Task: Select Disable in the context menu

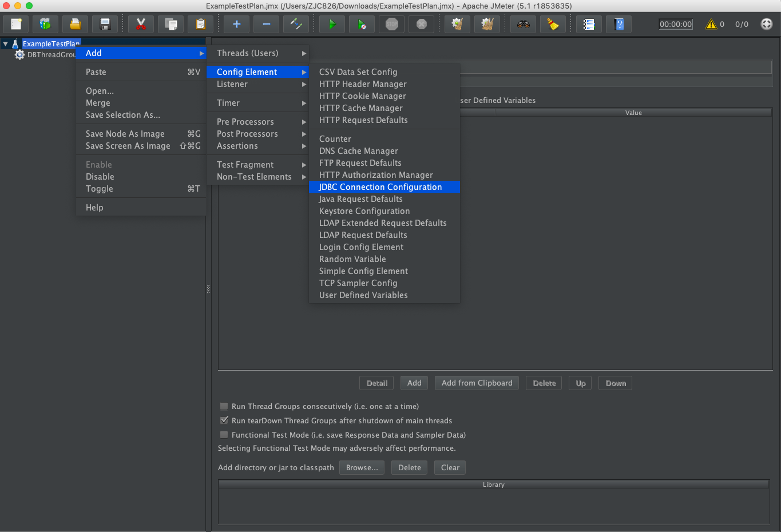Action: click(141, 177)
